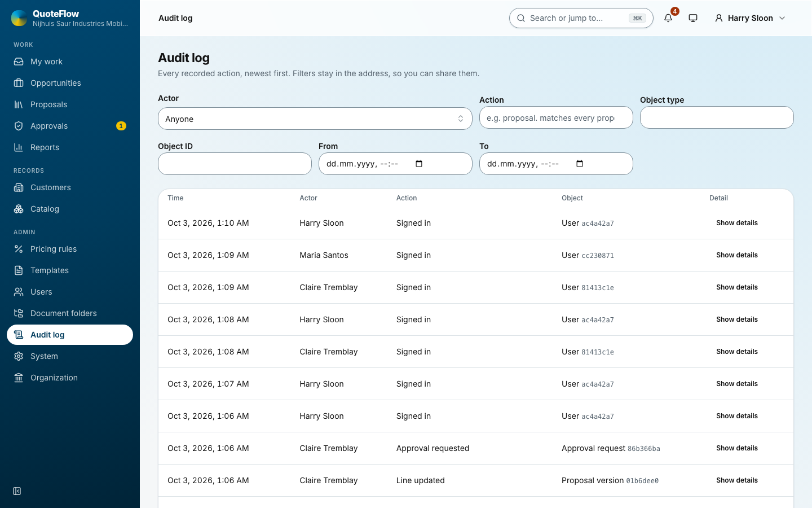Click the Approvals count badge
The width and height of the screenshot is (812, 508).
click(121, 126)
